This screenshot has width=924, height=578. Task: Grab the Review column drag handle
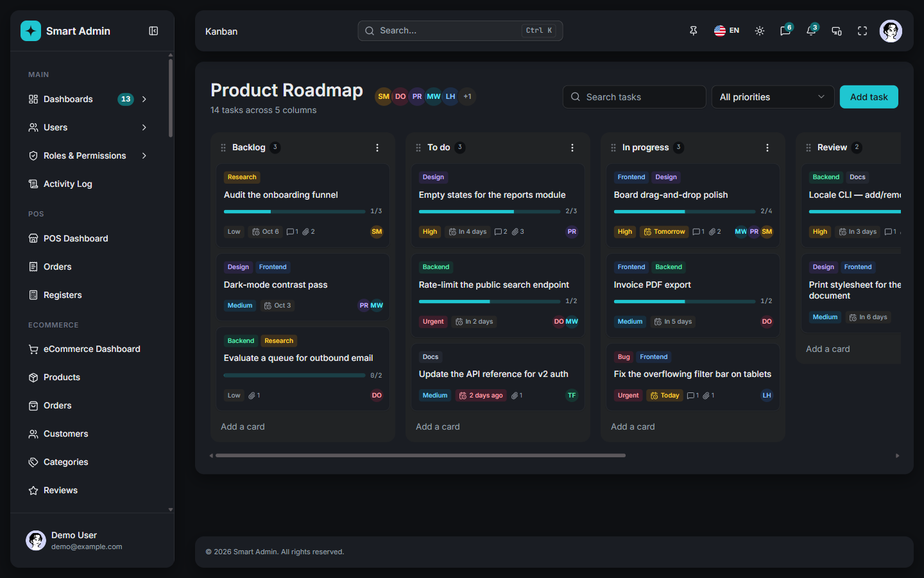click(809, 148)
